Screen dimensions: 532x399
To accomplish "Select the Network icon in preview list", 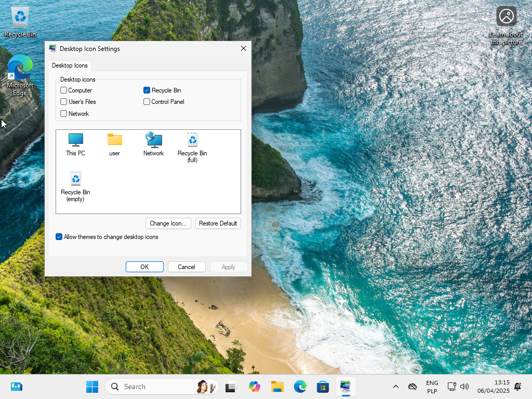I will [153, 144].
